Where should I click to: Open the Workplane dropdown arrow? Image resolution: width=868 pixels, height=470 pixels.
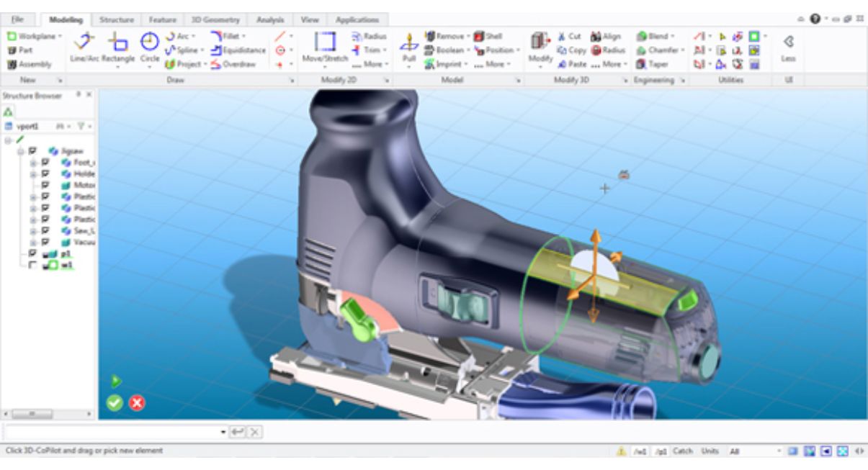pos(60,36)
